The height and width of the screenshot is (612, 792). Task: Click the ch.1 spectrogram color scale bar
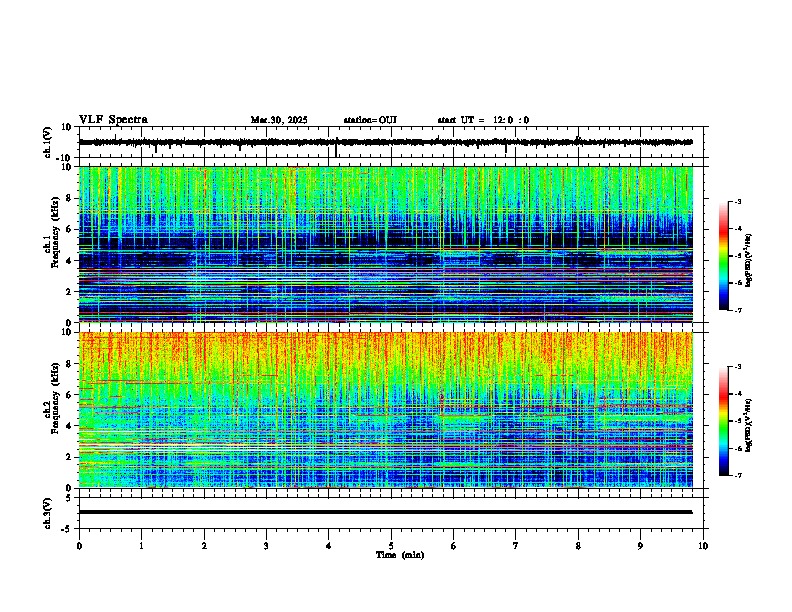pyautogui.click(x=723, y=256)
